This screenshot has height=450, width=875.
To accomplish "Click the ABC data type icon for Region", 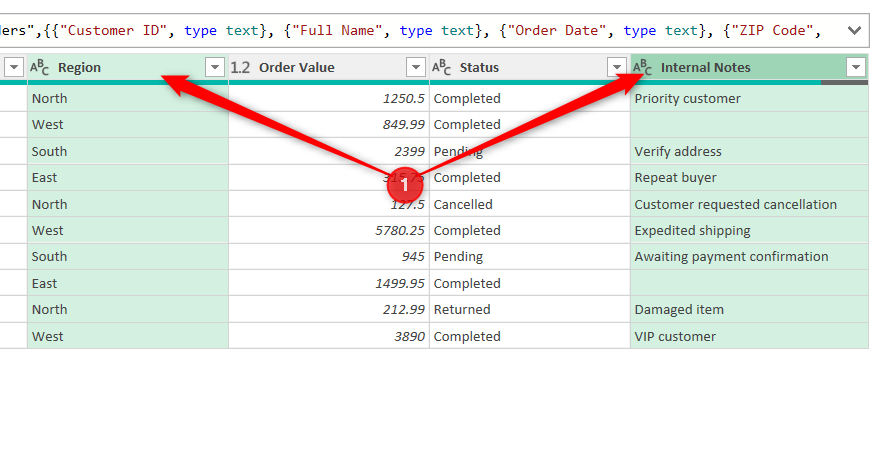I will (x=39, y=68).
